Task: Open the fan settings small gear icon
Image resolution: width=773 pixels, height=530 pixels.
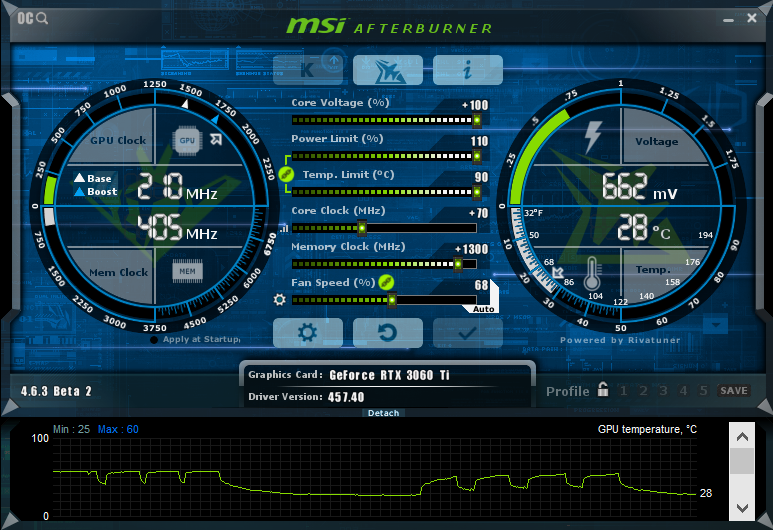Action: (x=280, y=300)
